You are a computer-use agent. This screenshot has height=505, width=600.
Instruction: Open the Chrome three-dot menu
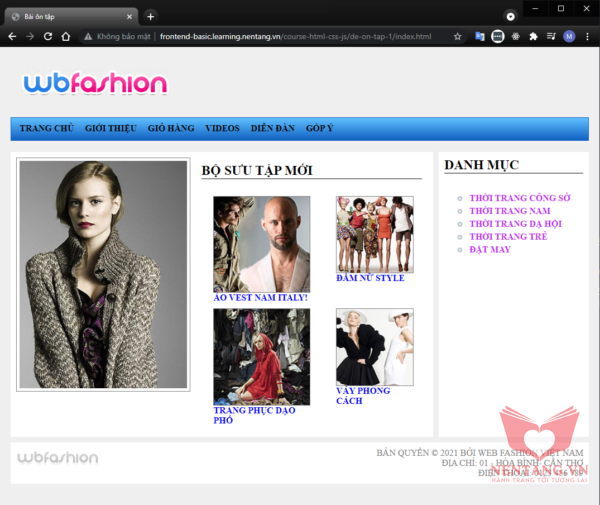pos(586,37)
